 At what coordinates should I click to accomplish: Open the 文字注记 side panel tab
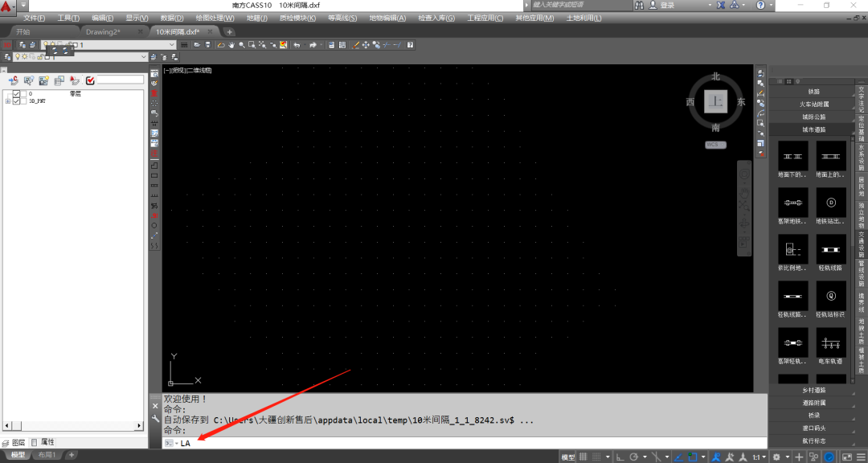pos(862,99)
